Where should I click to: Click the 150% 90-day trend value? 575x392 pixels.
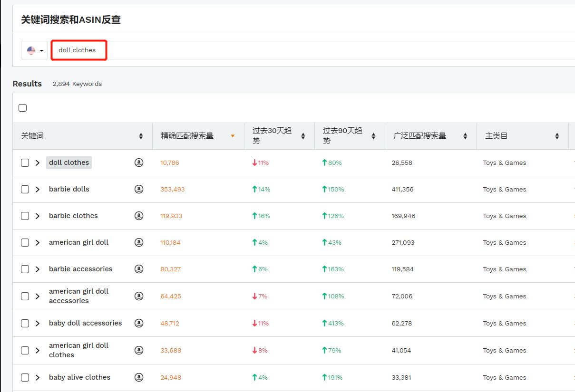pyautogui.click(x=332, y=189)
